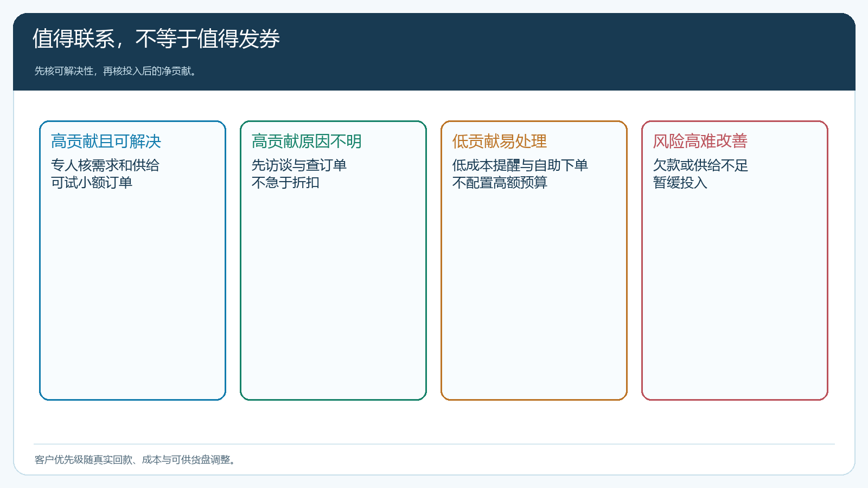Select the line 欠款或供给不足
Screen dimensions: 868x488
click(x=700, y=165)
